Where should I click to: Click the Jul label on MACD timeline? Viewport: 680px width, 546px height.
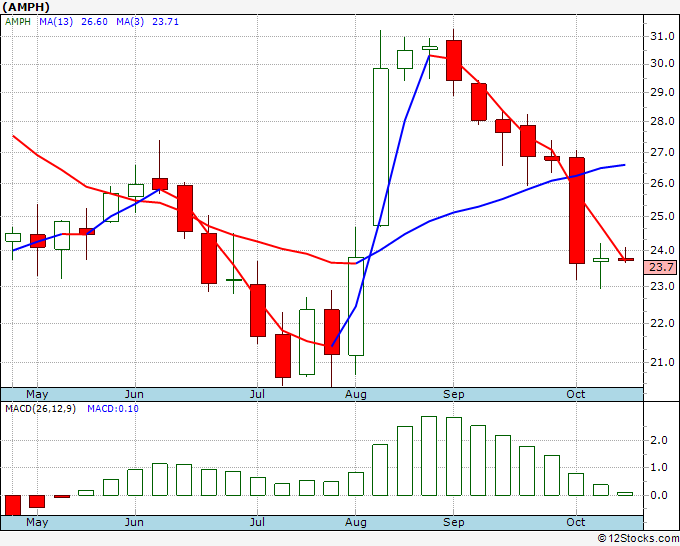click(x=257, y=522)
